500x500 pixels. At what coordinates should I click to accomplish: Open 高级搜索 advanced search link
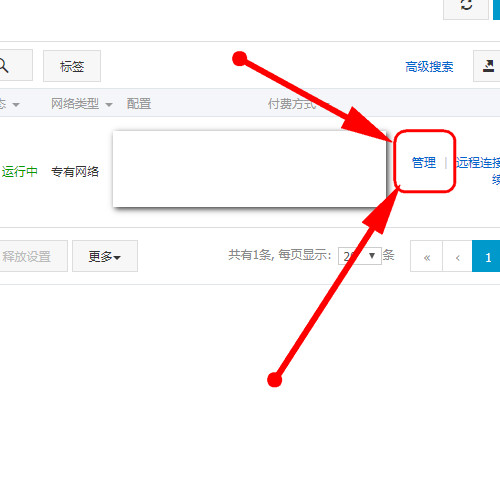(x=429, y=67)
